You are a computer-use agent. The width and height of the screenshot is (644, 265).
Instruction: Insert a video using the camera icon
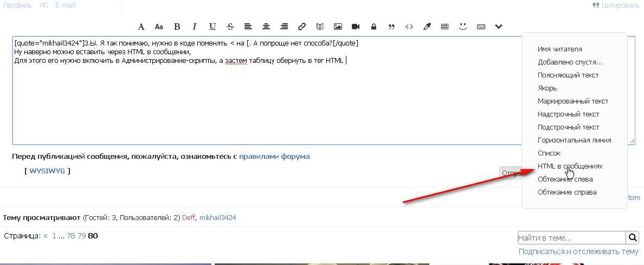pyautogui.click(x=356, y=27)
